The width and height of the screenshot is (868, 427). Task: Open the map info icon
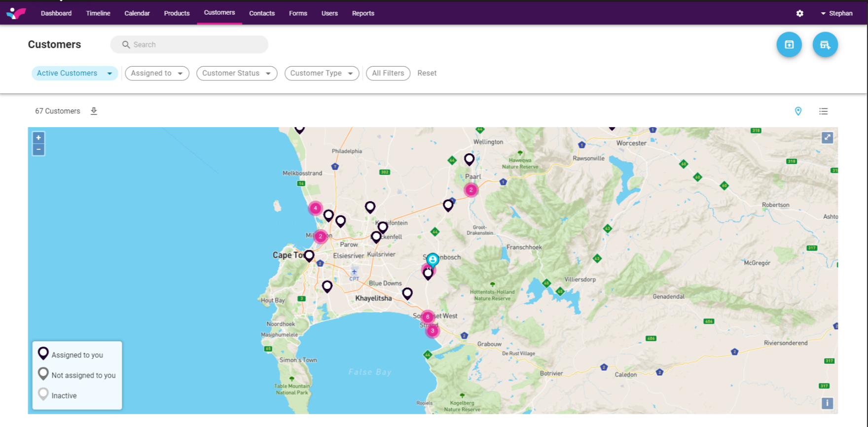point(827,403)
